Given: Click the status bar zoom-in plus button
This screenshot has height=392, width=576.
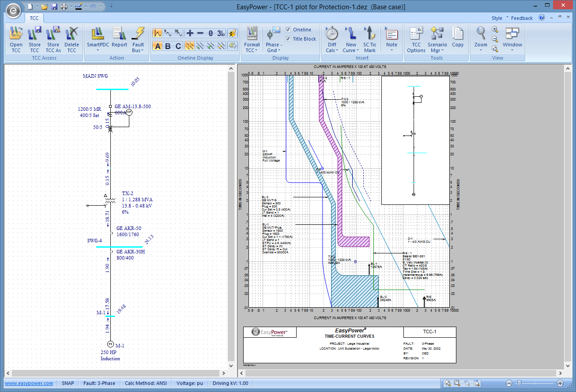Looking at the screenshot, I should click(560, 383).
